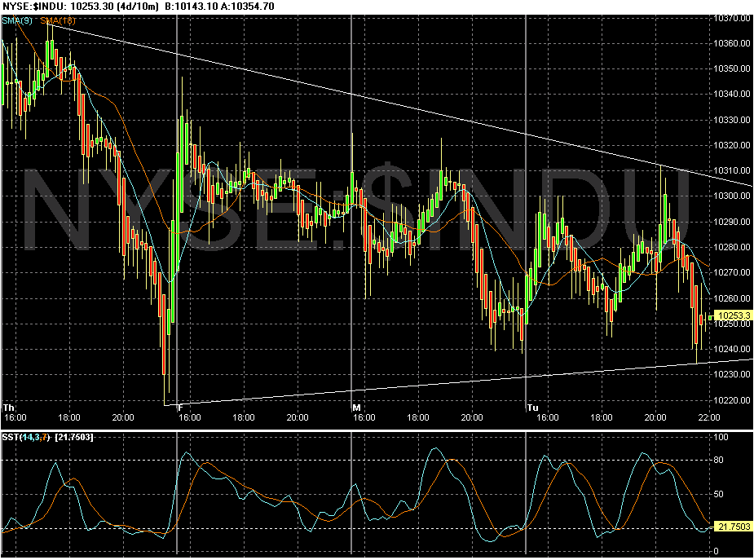
Task: Click the 0 level on stochastic axis
Action: point(716,551)
